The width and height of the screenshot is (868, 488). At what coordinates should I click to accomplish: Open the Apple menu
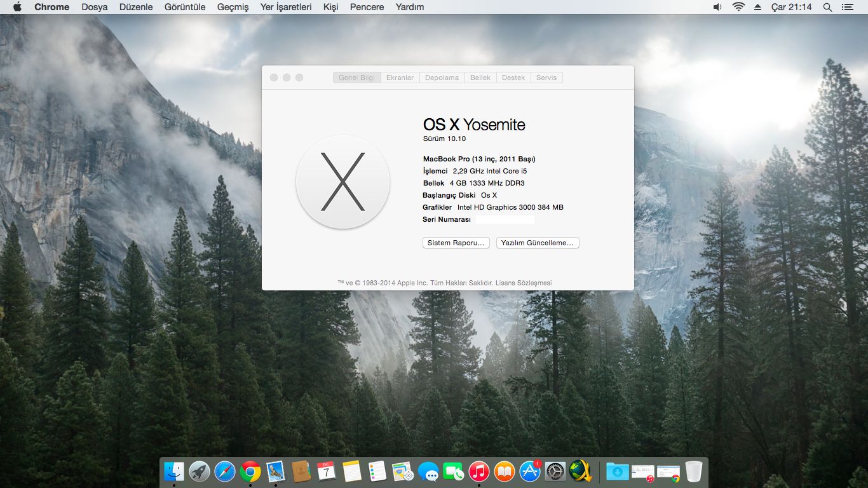(x=17, y=7)
